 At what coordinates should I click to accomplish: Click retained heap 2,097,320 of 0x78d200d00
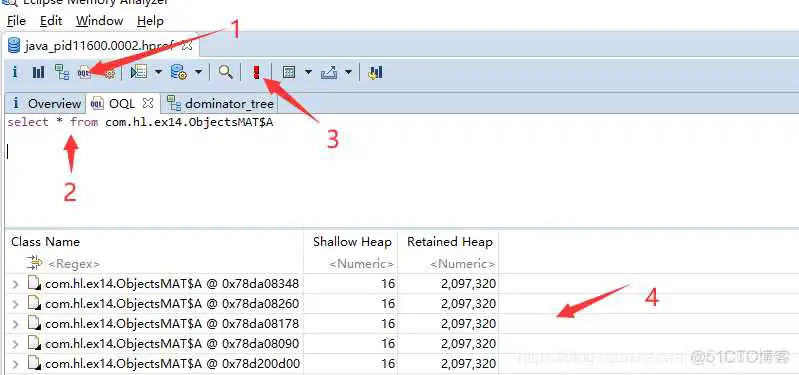(x=468, y=364)
